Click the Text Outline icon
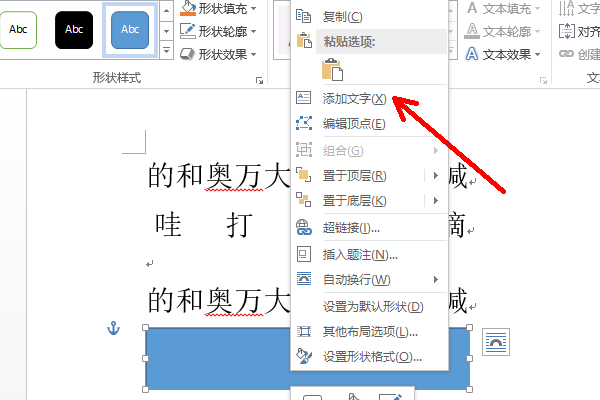The width and height of the screenshot is (600, 400). (472, 31)
